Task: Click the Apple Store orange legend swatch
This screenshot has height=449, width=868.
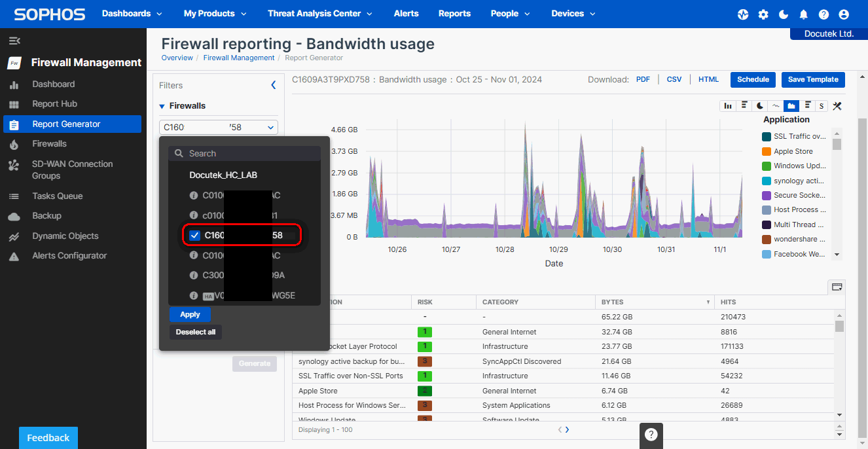Action: [x=767, y=151]
